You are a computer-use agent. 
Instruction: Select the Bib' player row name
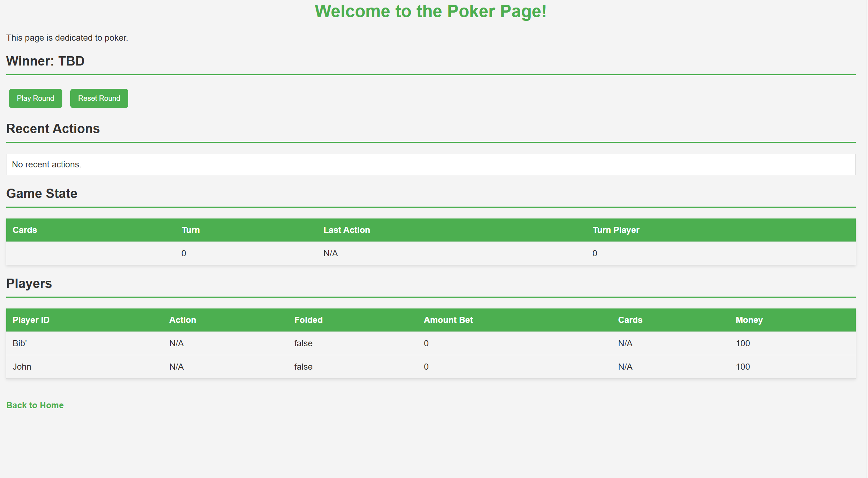20,343
